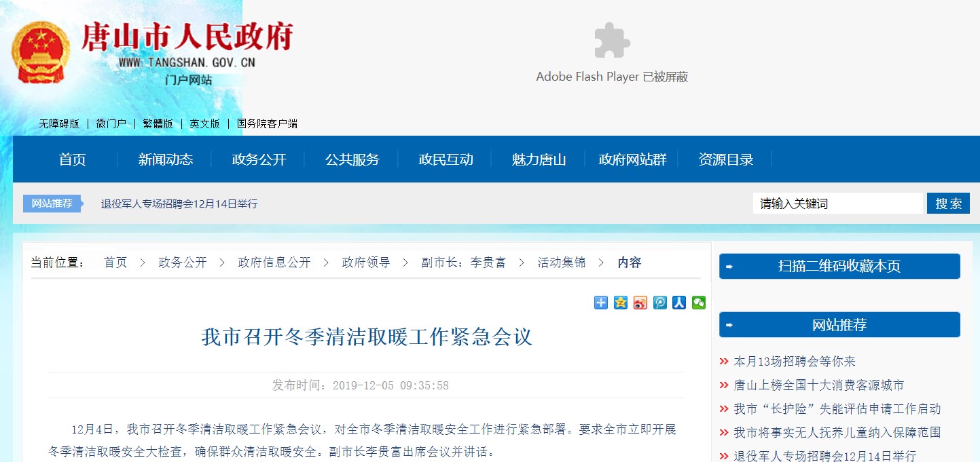Screen dimensions: 980x462
Task: Share to Renren icon
Action: coord(679,303)
